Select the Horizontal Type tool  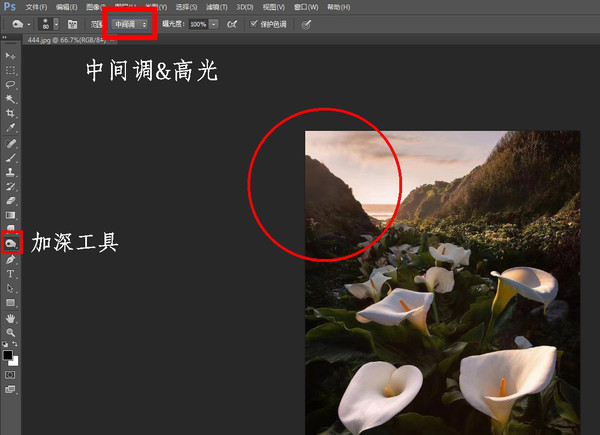tap(11, 273)
